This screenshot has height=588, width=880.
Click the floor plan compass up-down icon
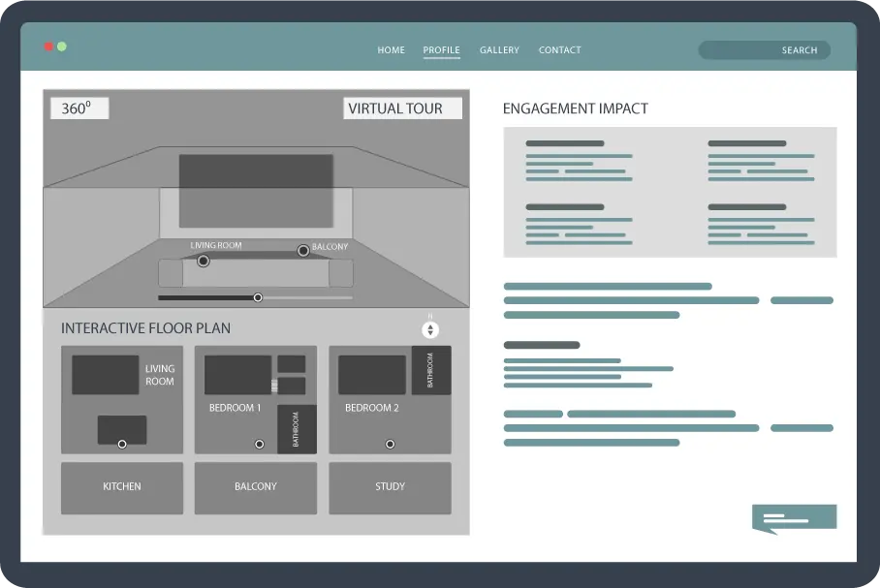[430, 329]
